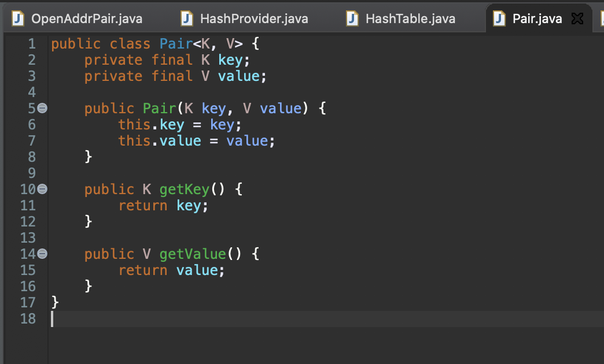Image resolution: width=604 pixels, height=364 pixels.
Task: Click the Java icon on the OpenAddrPair.java tab
Action: (x=17, y=18)
